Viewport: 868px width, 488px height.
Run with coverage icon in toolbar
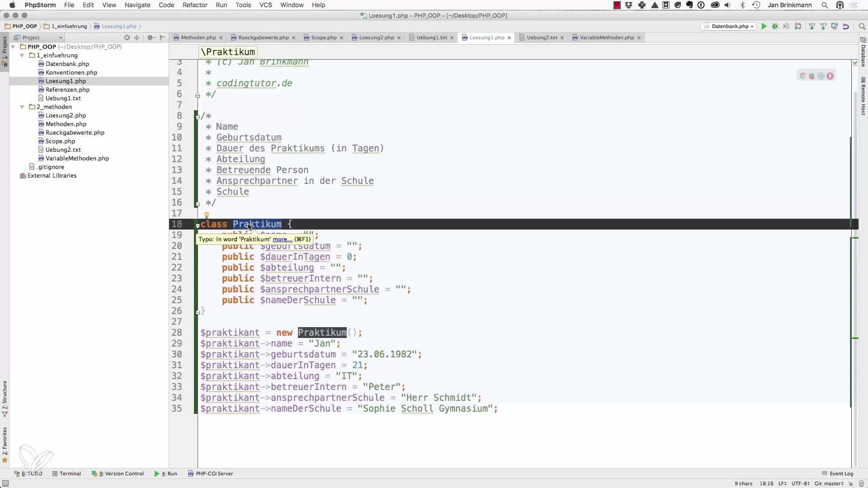click(x=787, y=26)
